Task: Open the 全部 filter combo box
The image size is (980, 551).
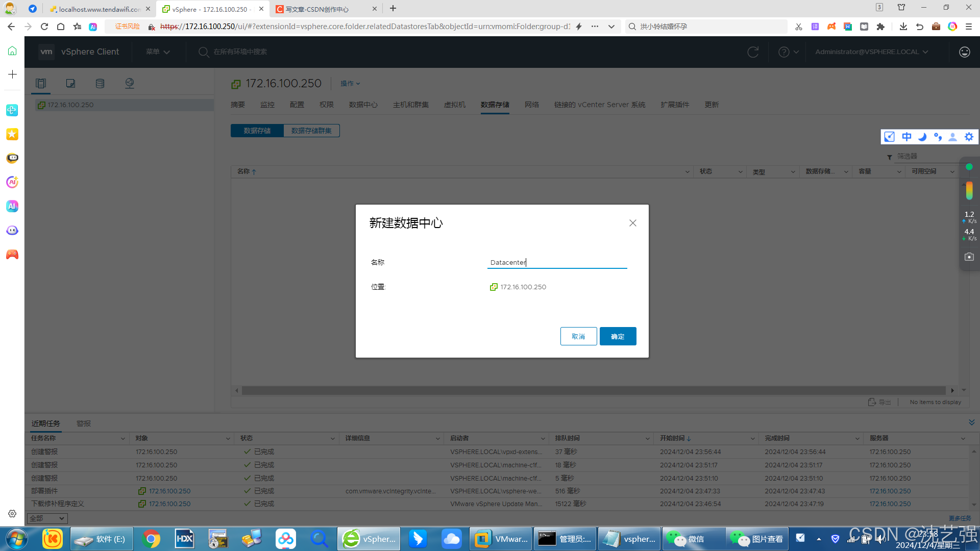Action: click(x=47, y=518)
